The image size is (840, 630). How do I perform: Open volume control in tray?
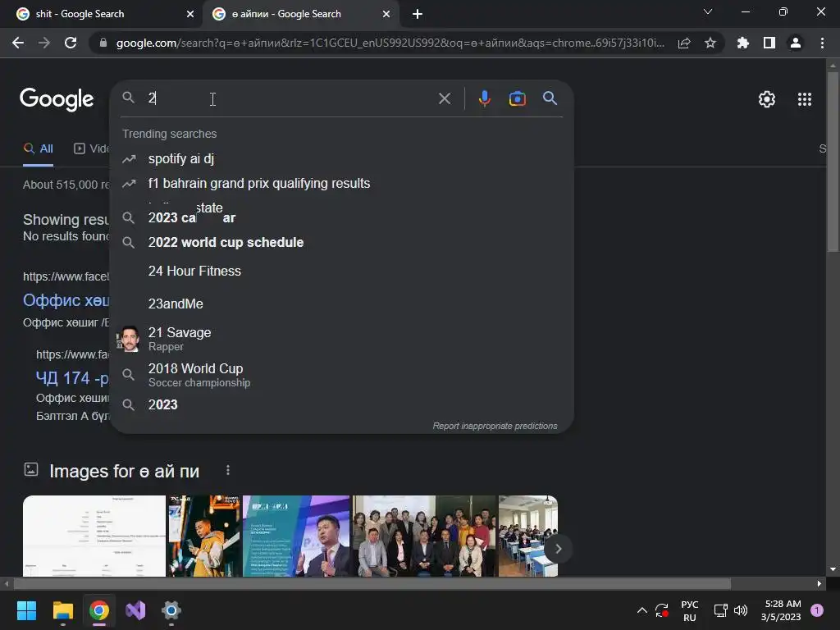[x=741, y=610]
